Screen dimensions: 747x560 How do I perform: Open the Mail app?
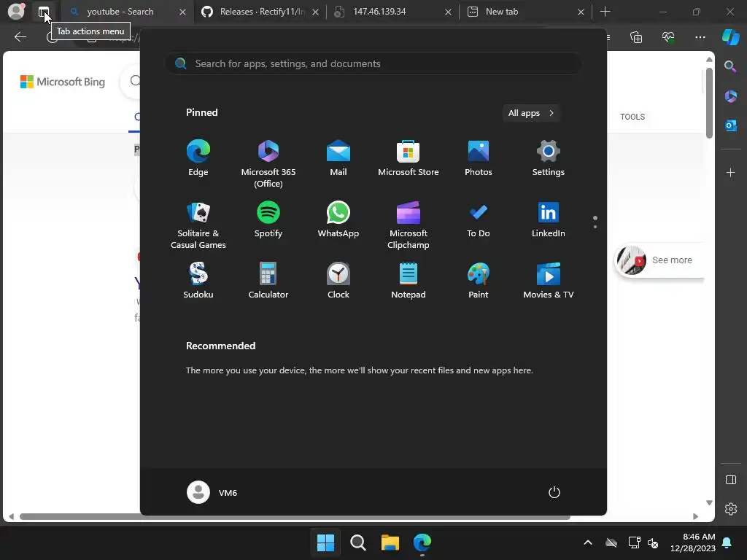click(338, 158)
